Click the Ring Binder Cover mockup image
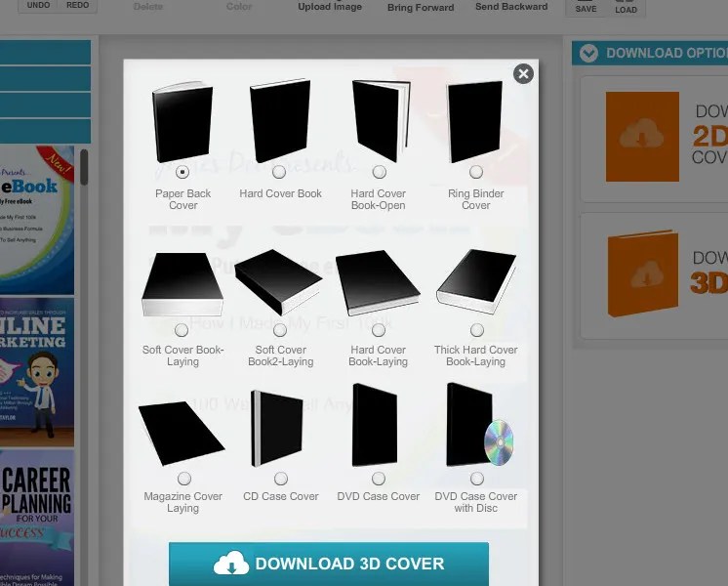 click(474, 122)
